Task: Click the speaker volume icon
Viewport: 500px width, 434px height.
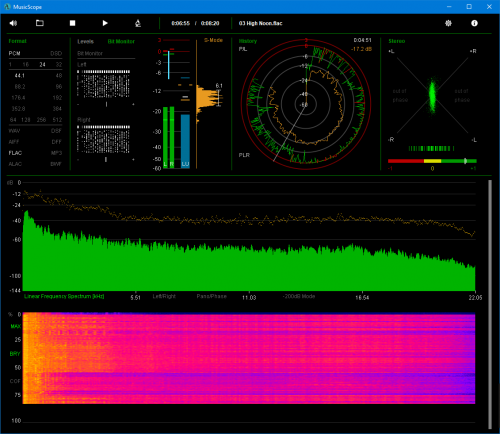Action: click(13, 23)
